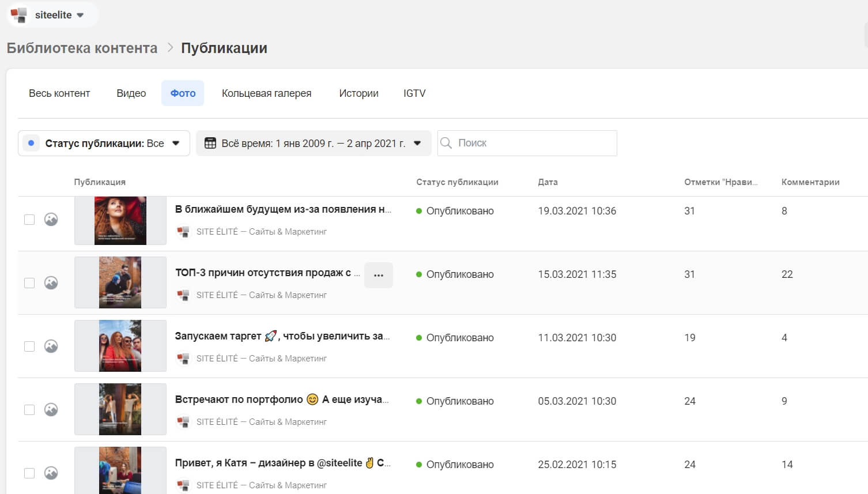Click the siteelite account logo icon

[x=19, y=15]
